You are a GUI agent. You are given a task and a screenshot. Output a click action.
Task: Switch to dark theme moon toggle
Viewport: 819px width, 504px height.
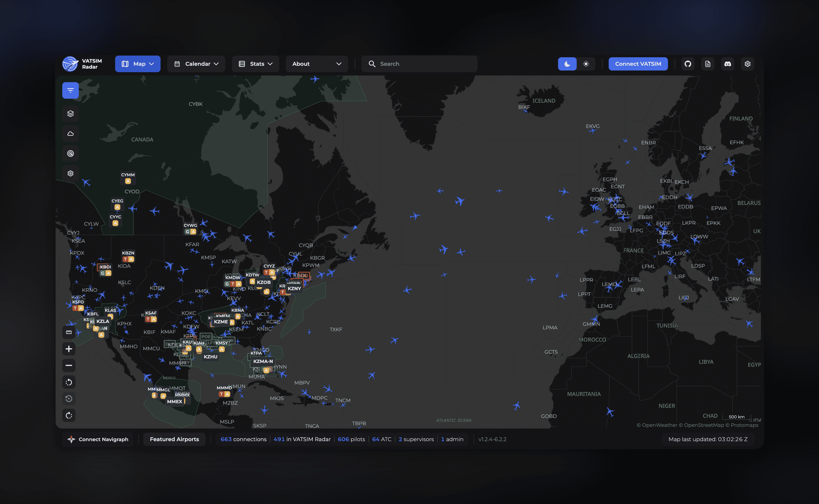[567, 64]
